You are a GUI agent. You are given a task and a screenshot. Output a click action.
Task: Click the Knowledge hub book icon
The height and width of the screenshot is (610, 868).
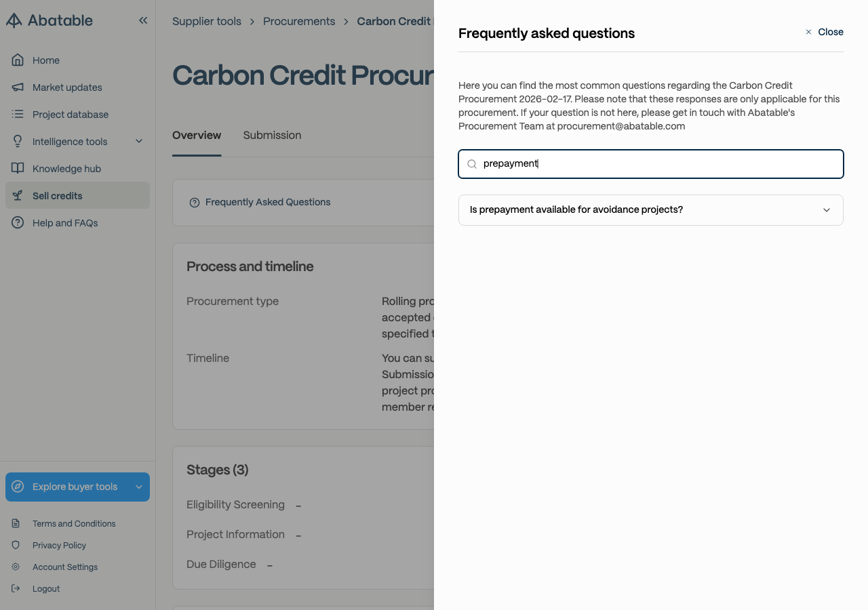pyautogui.click(x=18, y=168)
